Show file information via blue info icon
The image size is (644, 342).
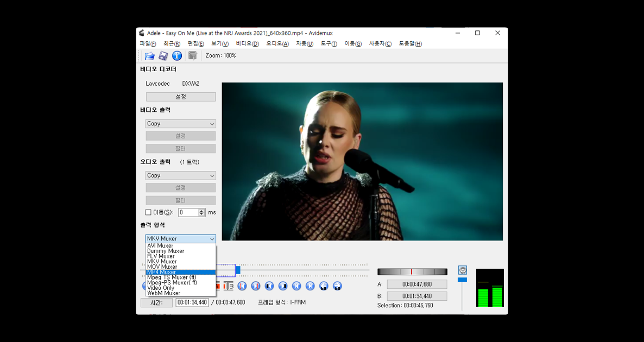point(177,56)
